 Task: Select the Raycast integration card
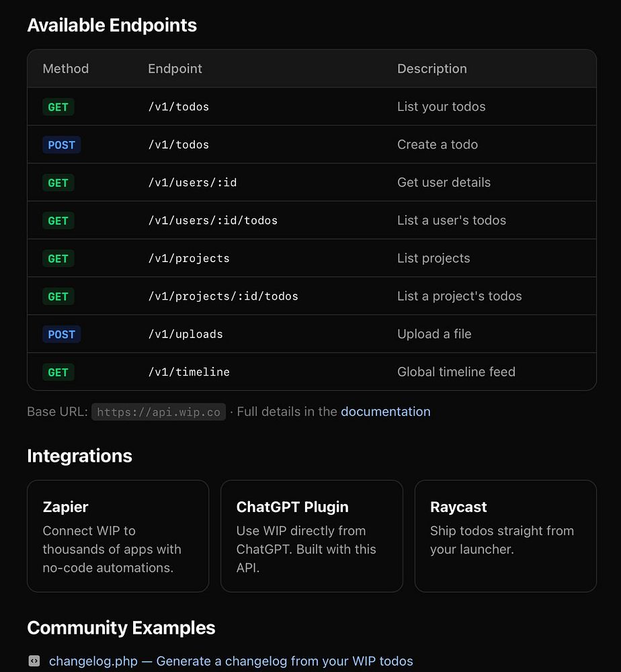point(505,536)
